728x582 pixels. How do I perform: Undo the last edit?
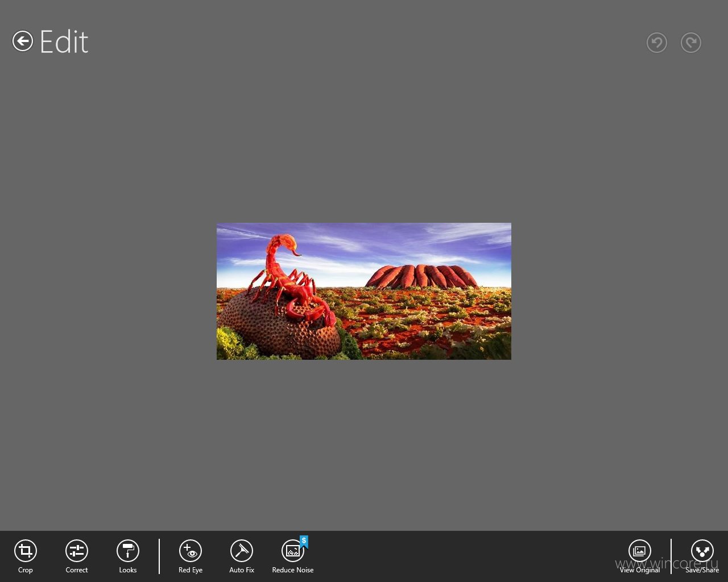point(657,43)
